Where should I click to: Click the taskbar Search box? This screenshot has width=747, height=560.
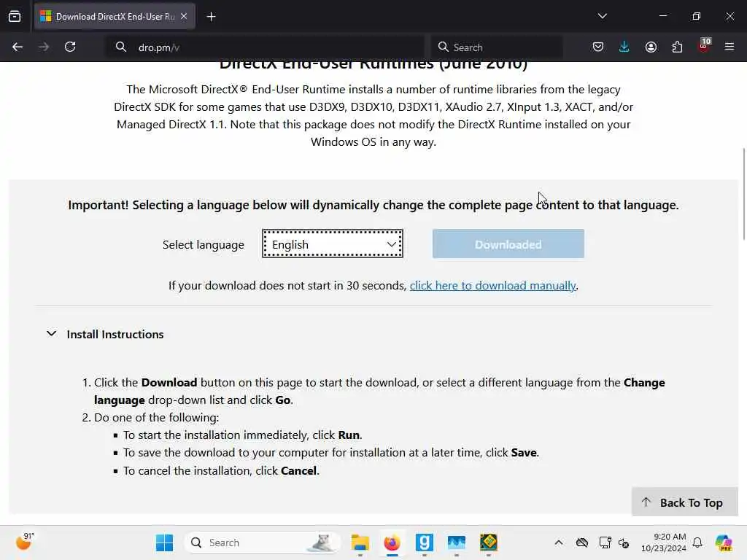pos(263,542)
